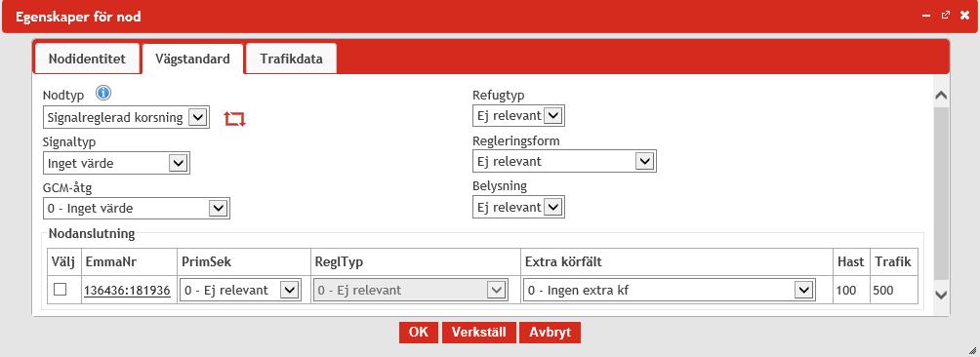Pop out the dialog window

(946, 15)
